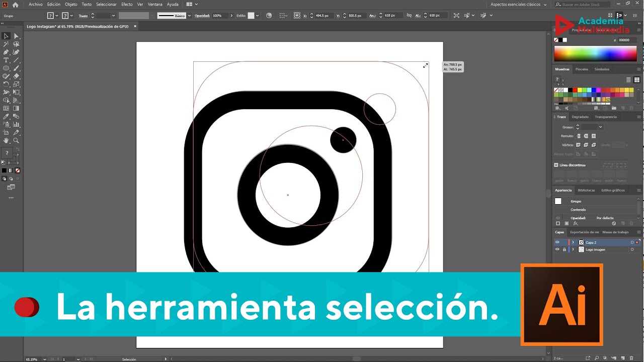Open the Básico brush definition dropdown

pyautogui.click(x=189, y=16)
